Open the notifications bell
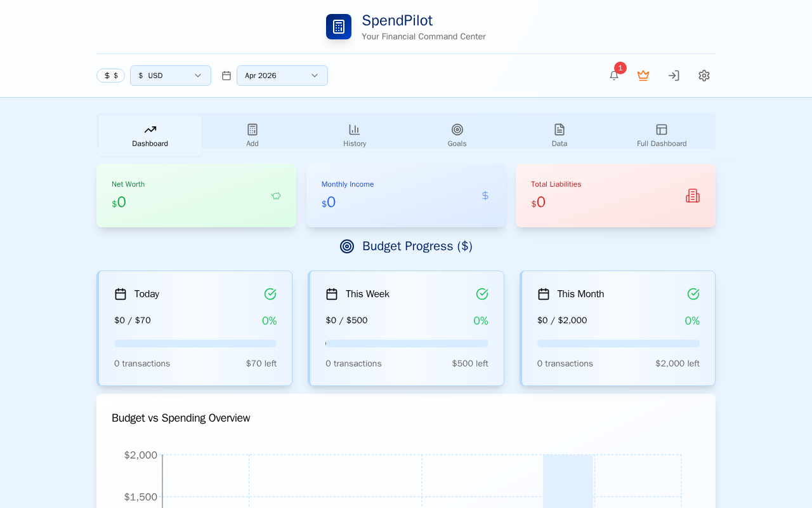 614,76
